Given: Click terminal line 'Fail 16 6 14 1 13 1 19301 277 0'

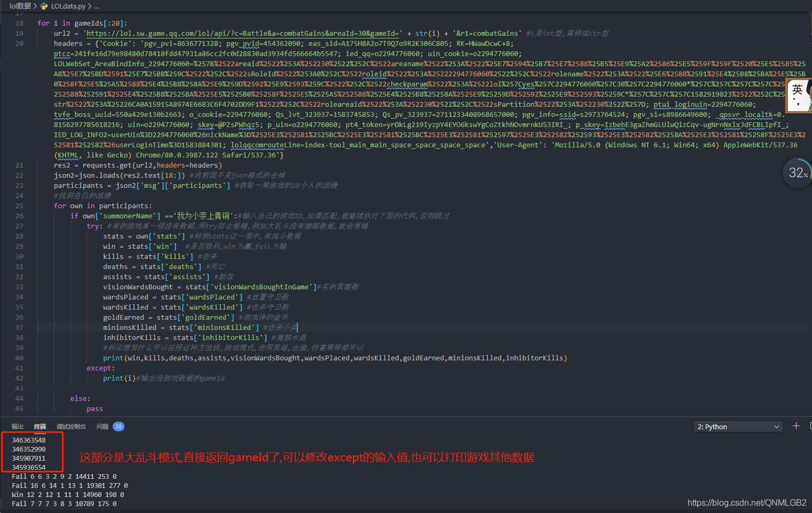Looking at the screenshot, I should point(70,485).
